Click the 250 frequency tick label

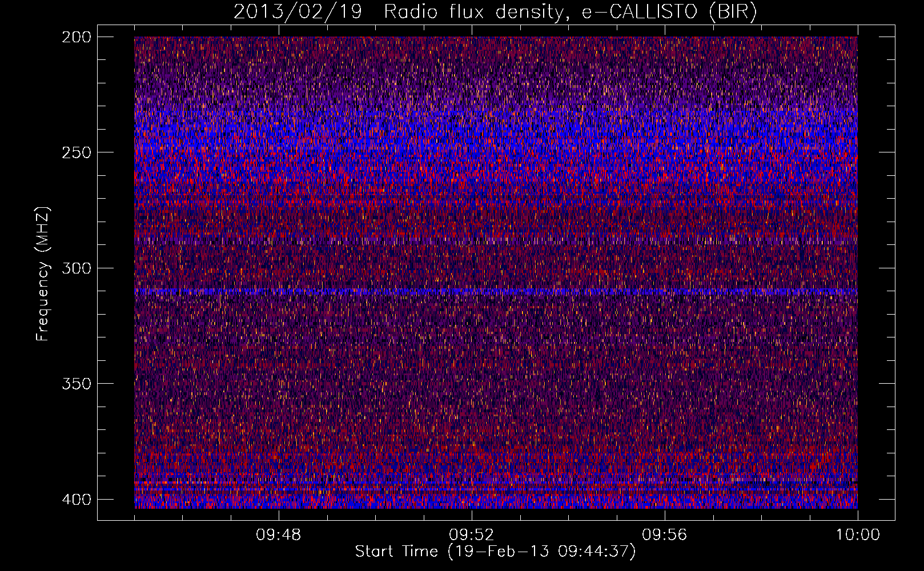coord(76,152)
